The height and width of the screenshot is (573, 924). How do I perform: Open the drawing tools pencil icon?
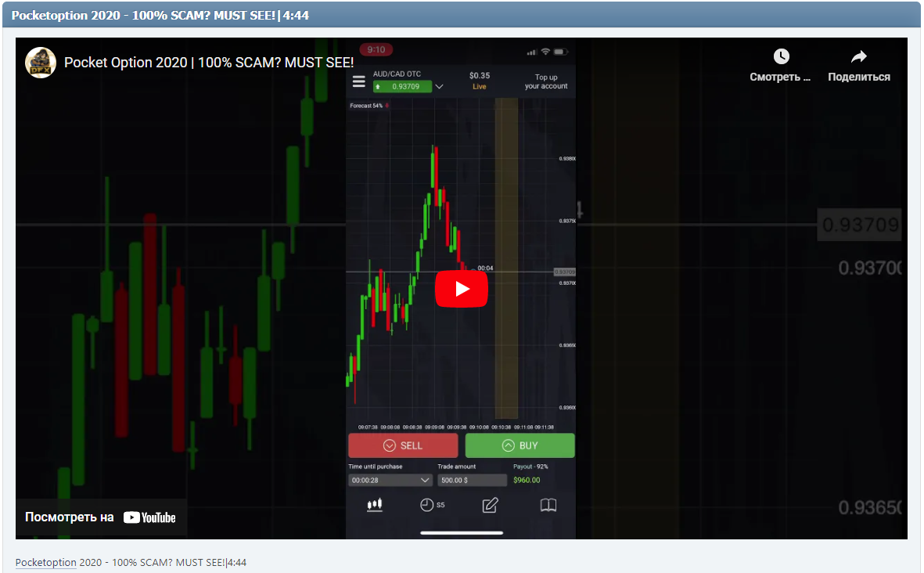pos(491,505)
